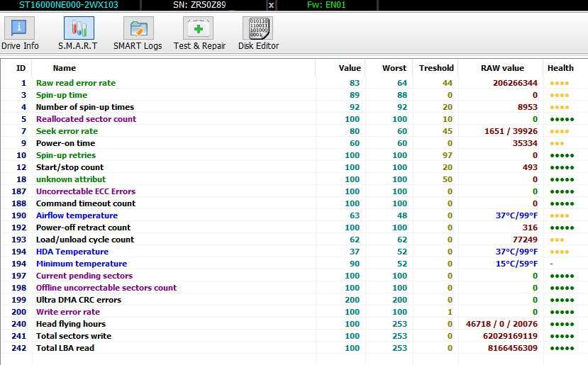Click RAW value 316
The width and height of the screenshot is (588, 365).
pyautogui.click(x=531, y=228)
